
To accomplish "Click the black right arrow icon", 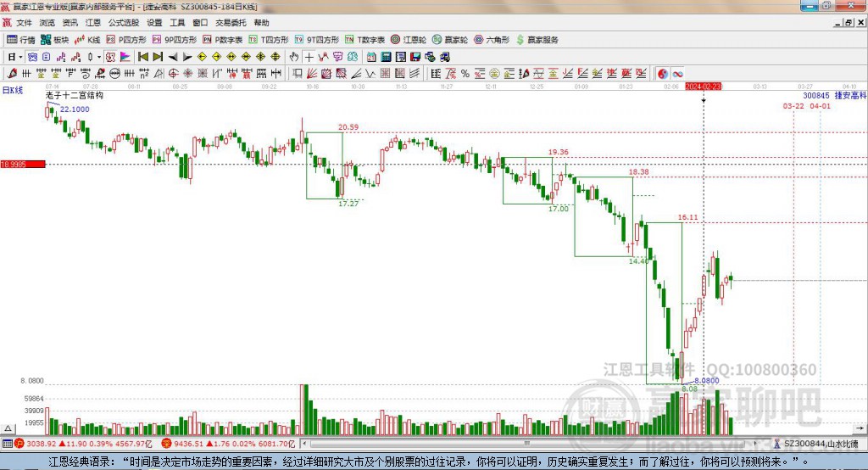I will (187, 57).
